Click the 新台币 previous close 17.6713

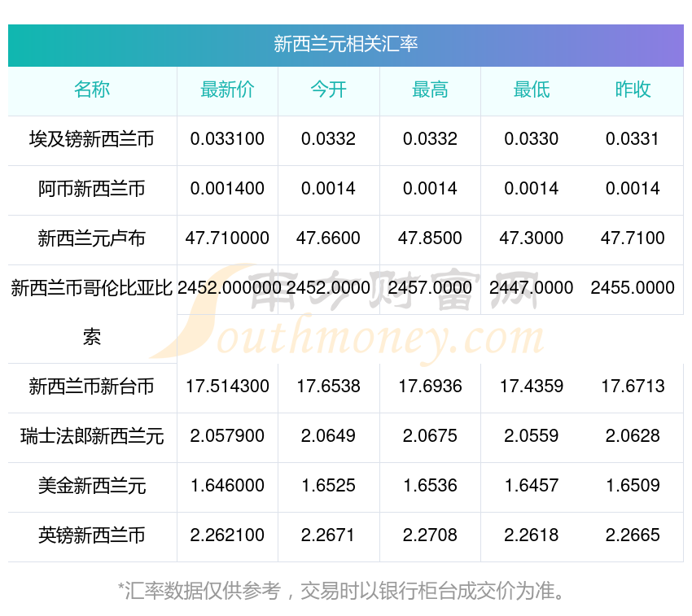[x=633, y=387]
